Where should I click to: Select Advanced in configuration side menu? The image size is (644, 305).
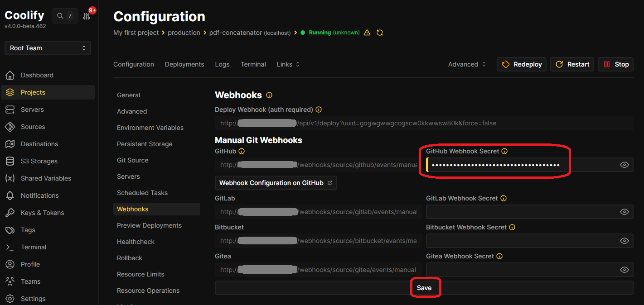pyautogui.click(x=156, y=111)
